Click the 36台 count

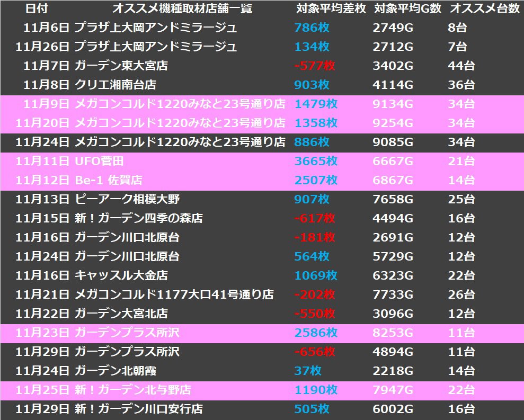tap(461, 85)
